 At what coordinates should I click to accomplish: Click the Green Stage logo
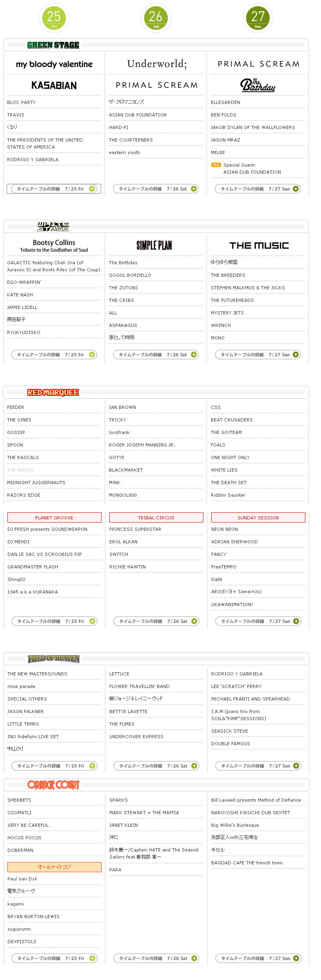click(53, 45)
